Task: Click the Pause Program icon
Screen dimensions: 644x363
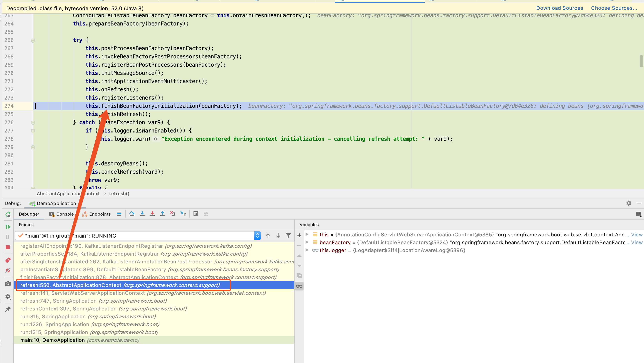Action: (8, 237)
